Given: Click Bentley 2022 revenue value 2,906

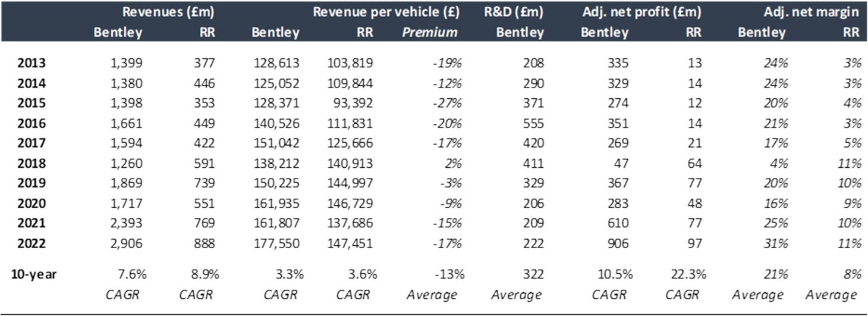Looking at the screenshot, I should [126, 243].
